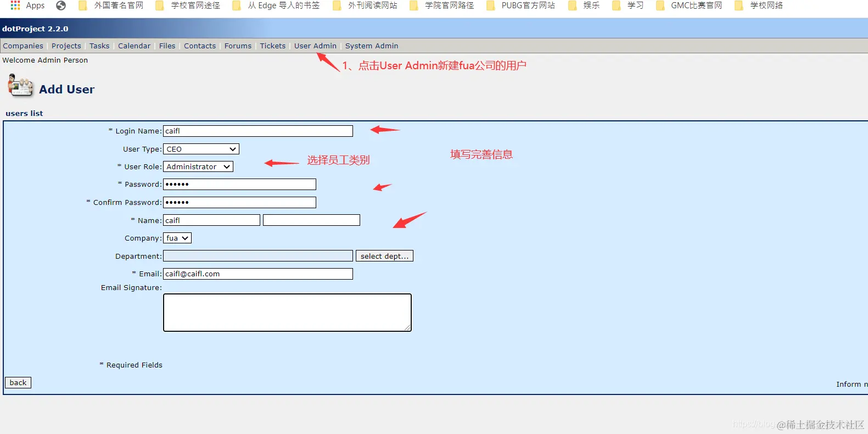Click User Admin in navigation bar
This screenshot has height=434, width=868.
(x=315, y=46)
